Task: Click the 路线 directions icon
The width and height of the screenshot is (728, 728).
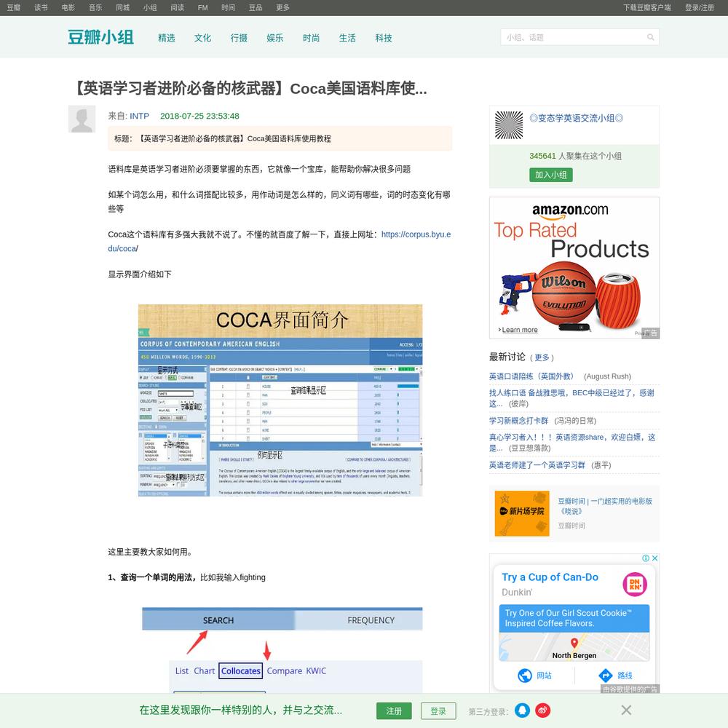Action: point(606,676)
